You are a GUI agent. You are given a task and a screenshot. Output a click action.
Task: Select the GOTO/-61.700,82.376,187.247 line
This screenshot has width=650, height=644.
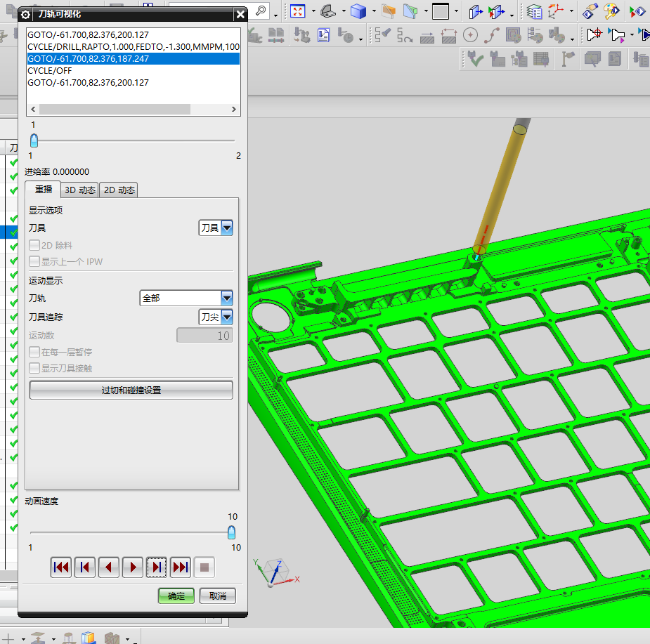[x=133, y=58]
